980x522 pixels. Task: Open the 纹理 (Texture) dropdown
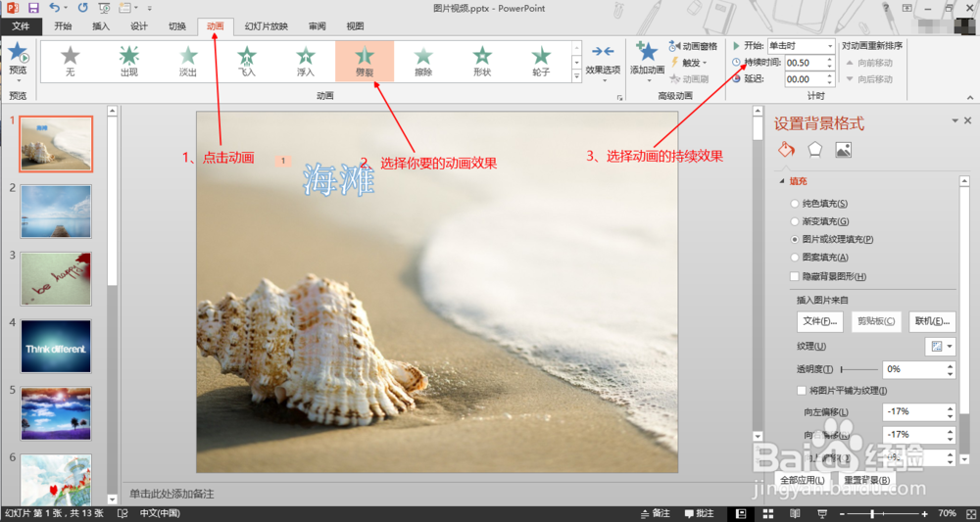940,347
